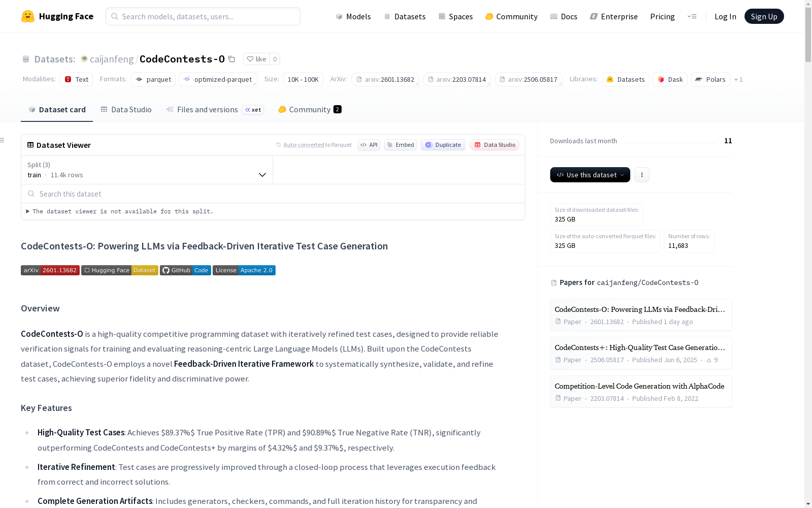Open Data Studio from the viewer header

coord(495,145)
